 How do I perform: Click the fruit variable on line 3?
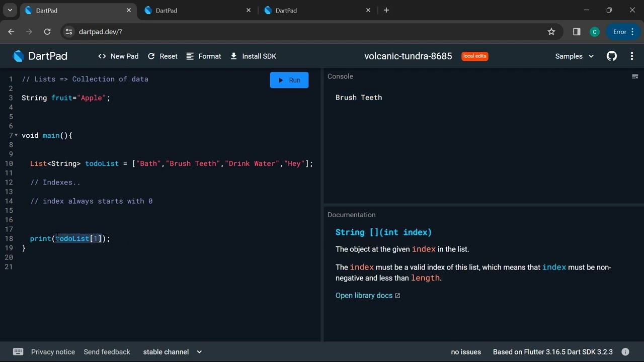tap(62, 98)
